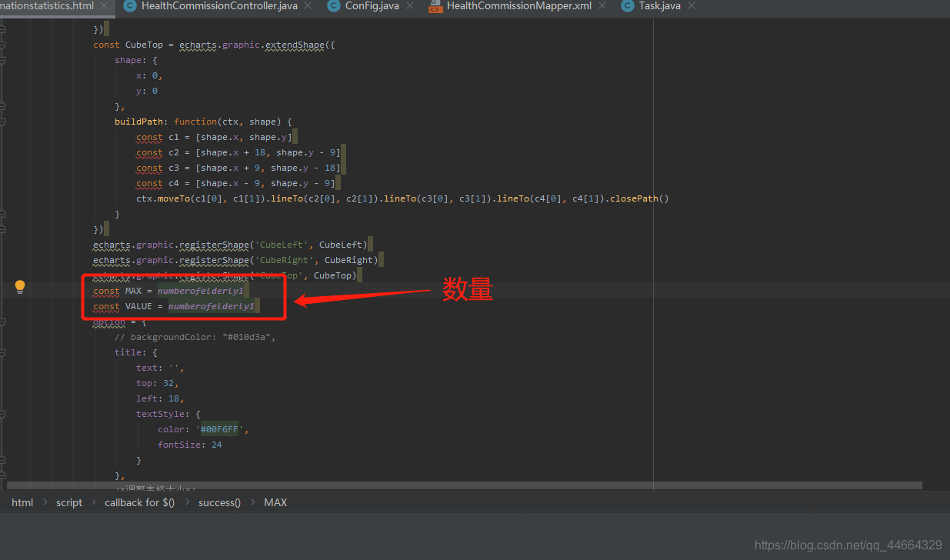Screen dimensions: 950x560
Task: Collapse the buildPath function fold marker
Action: pos(3,122)
